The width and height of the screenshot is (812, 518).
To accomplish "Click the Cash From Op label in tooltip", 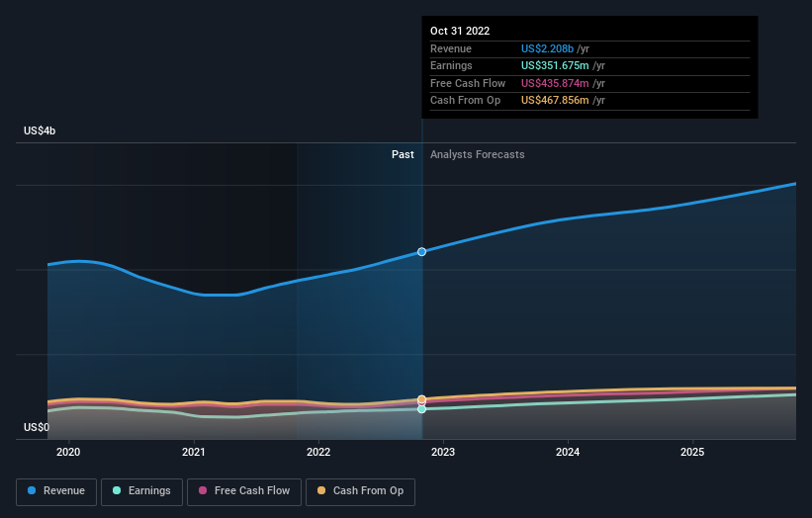I will coord(466,101).
